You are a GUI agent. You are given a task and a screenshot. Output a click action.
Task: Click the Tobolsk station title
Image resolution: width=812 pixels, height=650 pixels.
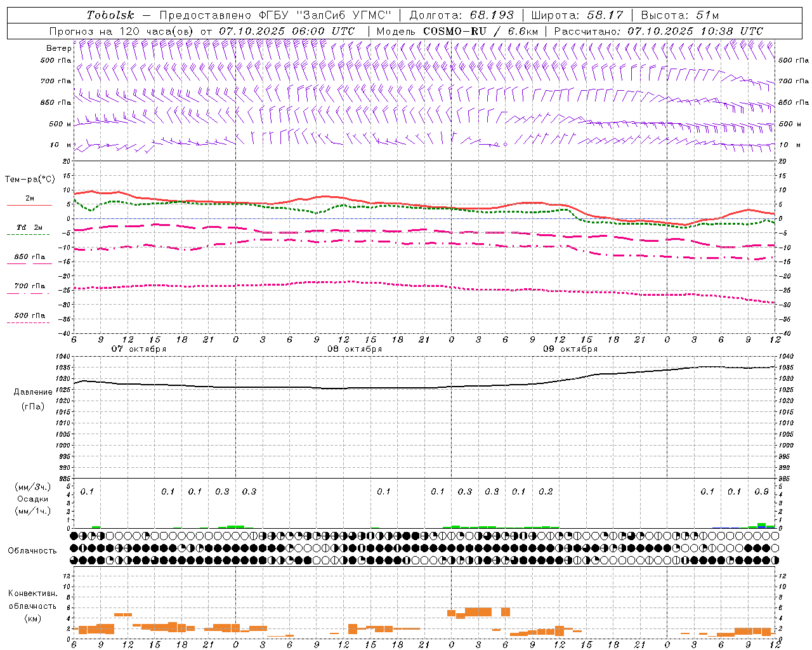(x=110, y=15)
